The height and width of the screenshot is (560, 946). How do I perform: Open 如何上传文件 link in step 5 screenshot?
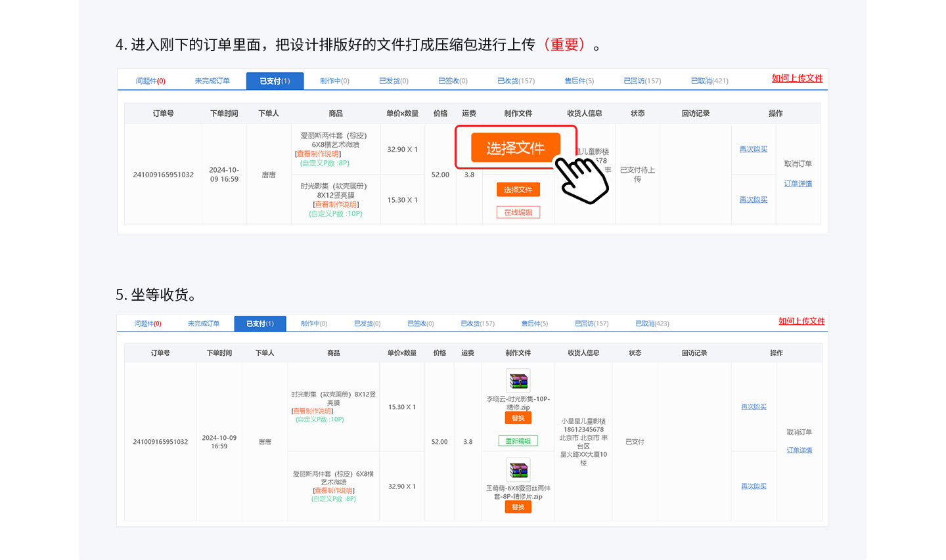[801, 321]
